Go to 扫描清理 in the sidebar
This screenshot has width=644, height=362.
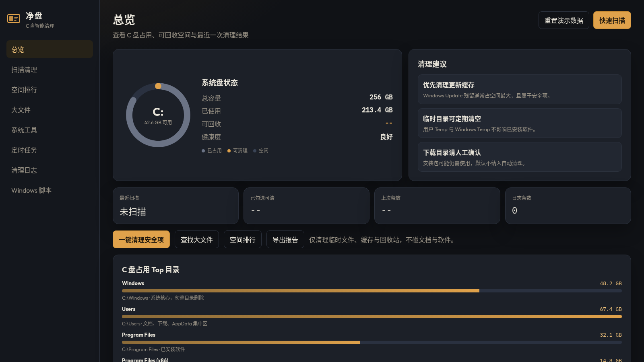pos(50,69)
